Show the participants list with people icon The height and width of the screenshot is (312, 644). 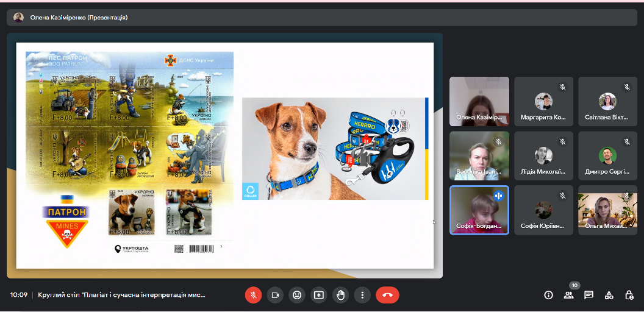click(568, 295)
